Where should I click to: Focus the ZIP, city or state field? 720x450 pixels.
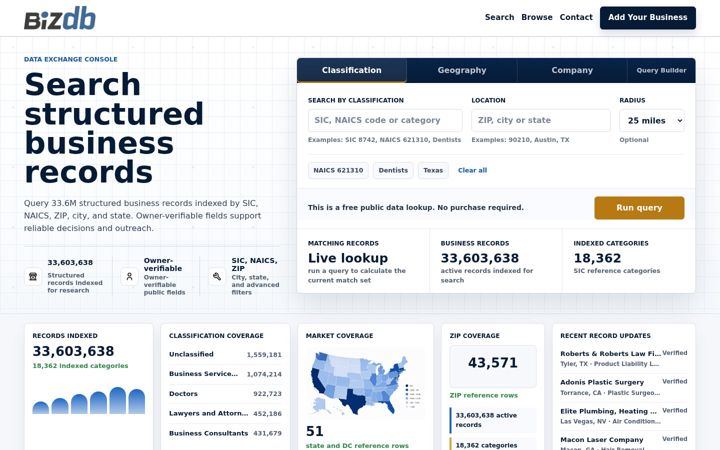pyautogui.click(x=541, y=120)
